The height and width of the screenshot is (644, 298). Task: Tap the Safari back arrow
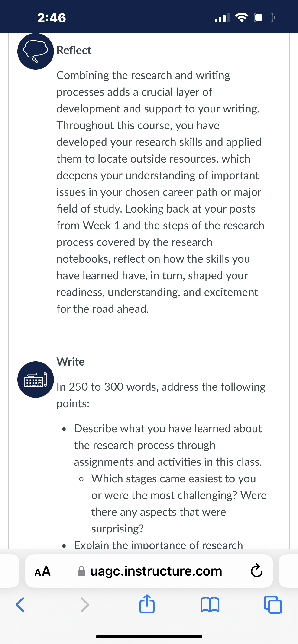20,605
